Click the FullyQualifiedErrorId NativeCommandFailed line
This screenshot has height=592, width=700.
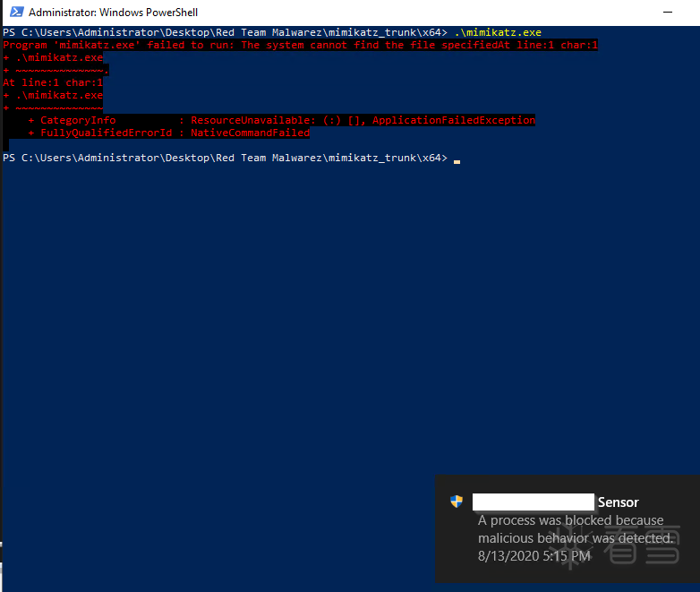click(x=168, y=133)
